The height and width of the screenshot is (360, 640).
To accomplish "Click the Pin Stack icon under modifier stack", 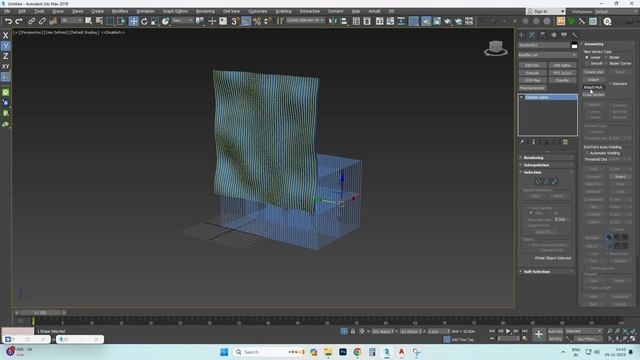I will pos(522,142).
